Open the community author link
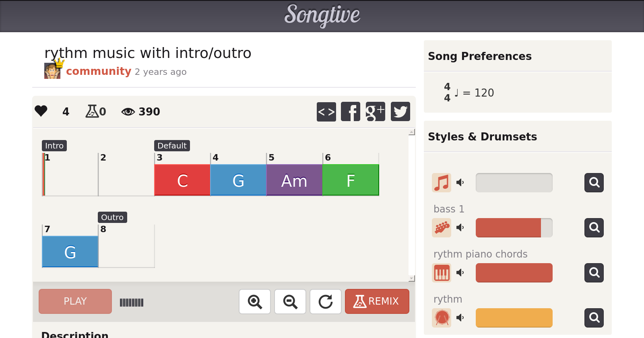This screenshot has width=644, height=338. pyautogui.click(x=99, y=71)
